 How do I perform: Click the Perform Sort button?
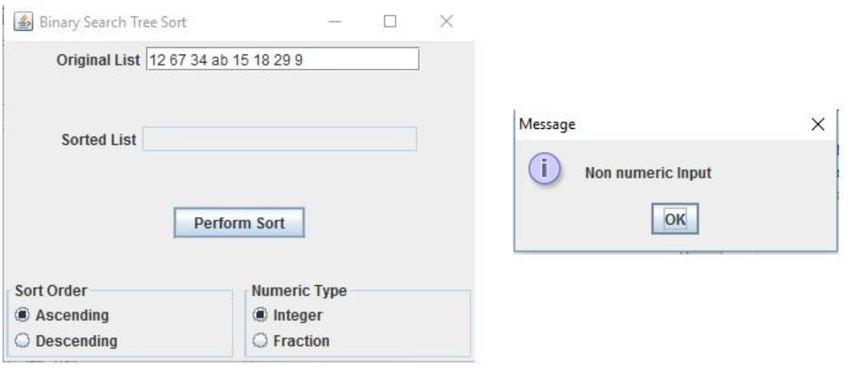[239, 223]
